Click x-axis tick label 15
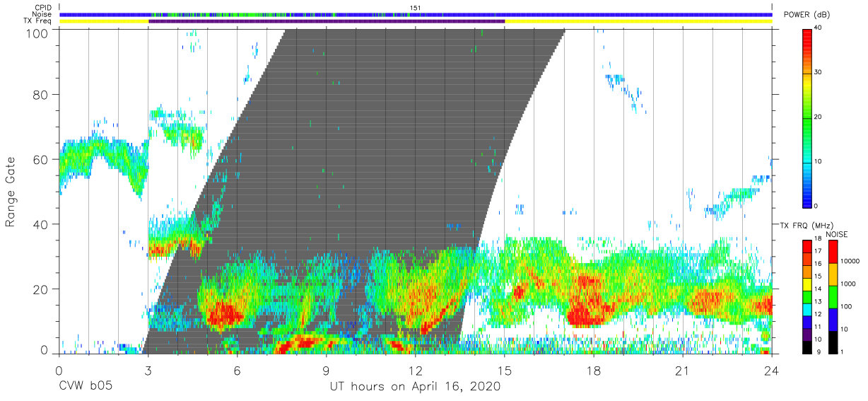The image size is (868, 401). pyautogui.click(x=505, y=371)
